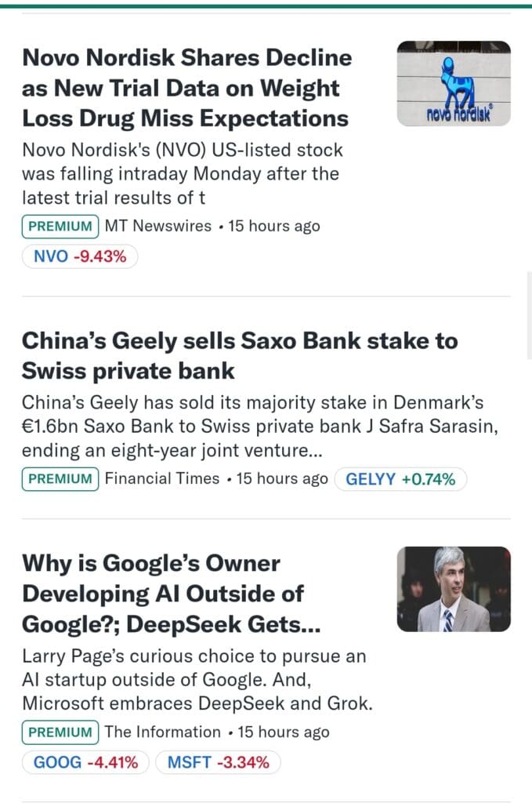Screen dimensions: 532x803
Task: Tap the GOOG -4.41% ticker chip
Action: [x=85, y=761]
